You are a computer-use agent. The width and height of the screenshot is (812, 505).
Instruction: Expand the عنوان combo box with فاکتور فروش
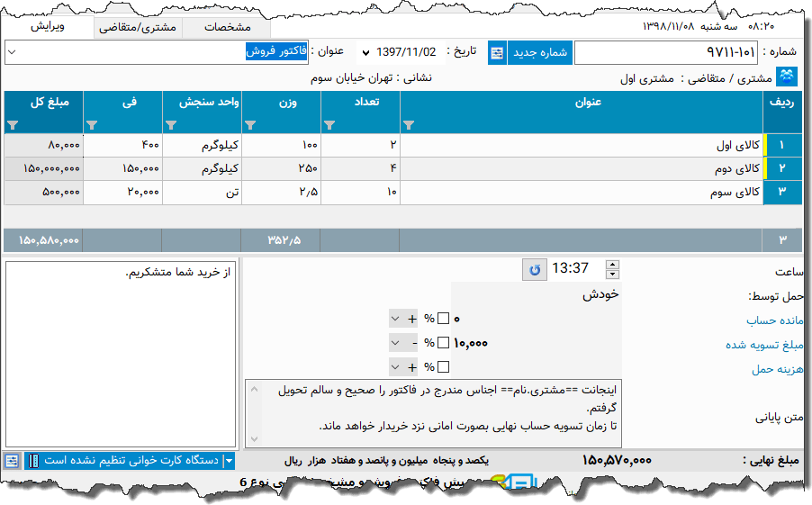(12, 52)
